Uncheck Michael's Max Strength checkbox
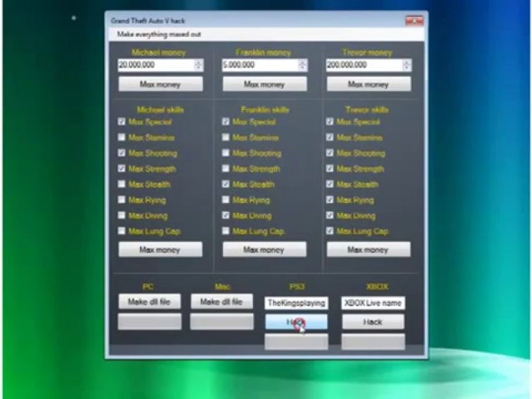 click(x=121, y=168)
